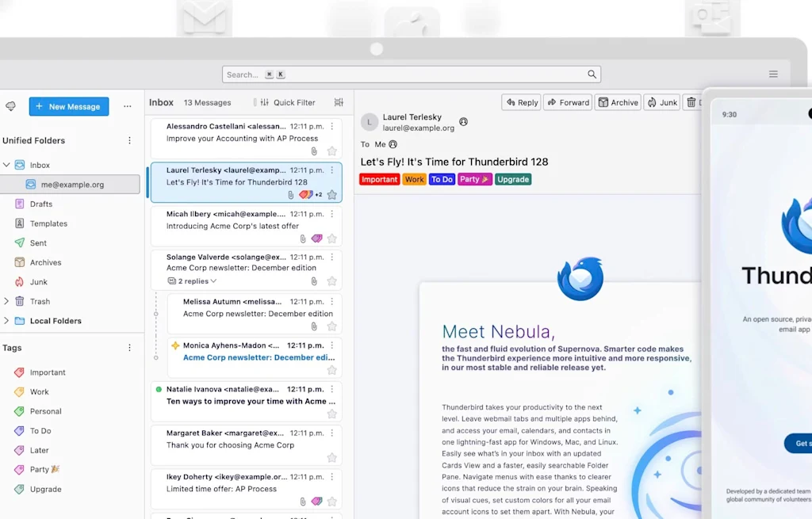Click the green Upgrade tag label
The height and width of the screenshot is (519, 812).
513,180
